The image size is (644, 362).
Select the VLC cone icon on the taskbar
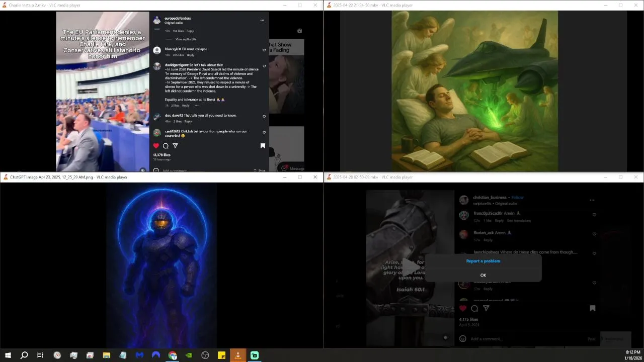coord(238,355)
